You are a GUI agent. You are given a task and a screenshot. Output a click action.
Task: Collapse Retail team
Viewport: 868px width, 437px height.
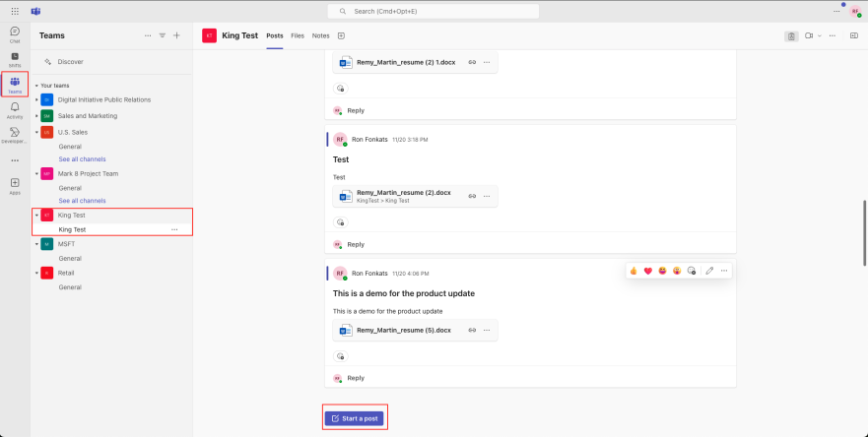point(36,274)
